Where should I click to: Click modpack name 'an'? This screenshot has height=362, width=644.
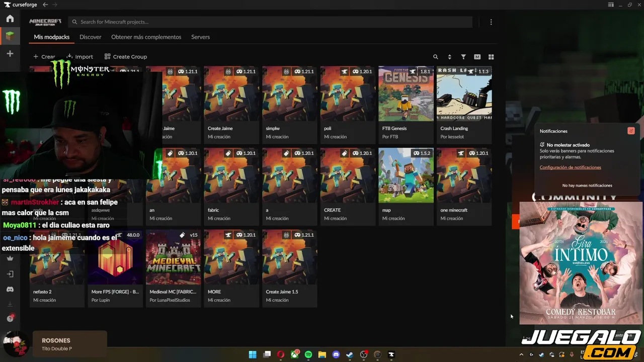point(152,210)
